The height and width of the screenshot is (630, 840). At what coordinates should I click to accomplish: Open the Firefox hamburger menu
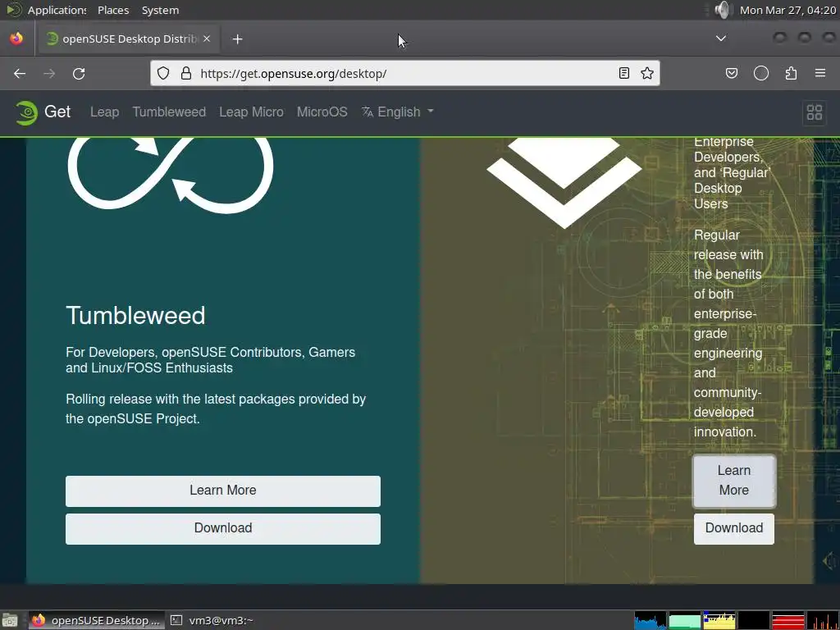820,73
